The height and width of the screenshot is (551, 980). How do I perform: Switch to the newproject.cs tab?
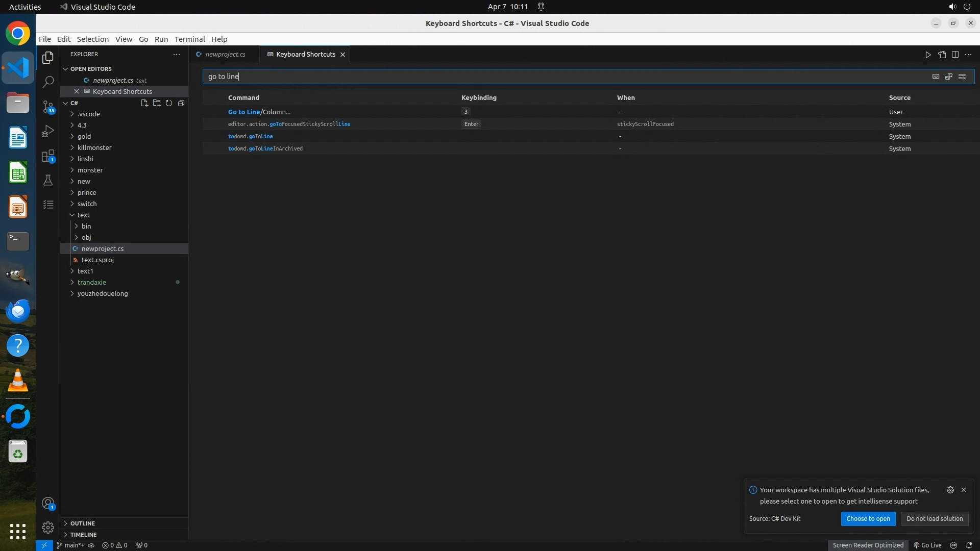click(x=225, y=54)
